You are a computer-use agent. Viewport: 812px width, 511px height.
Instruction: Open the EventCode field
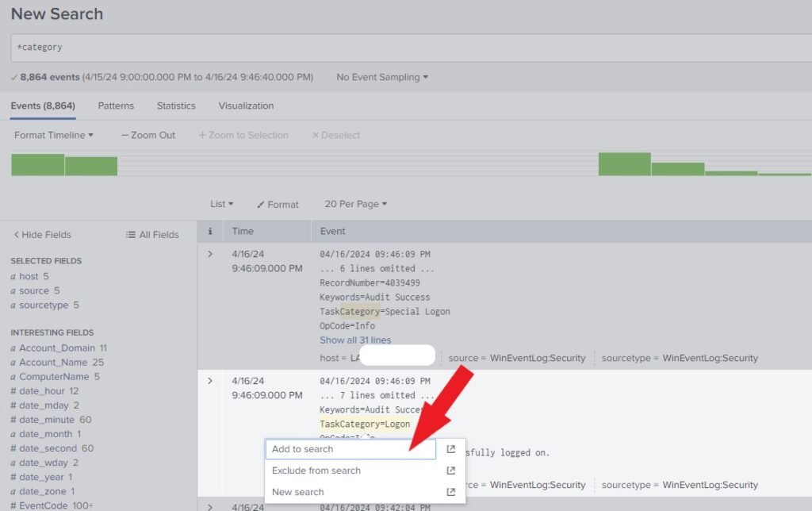click(52, 505)
